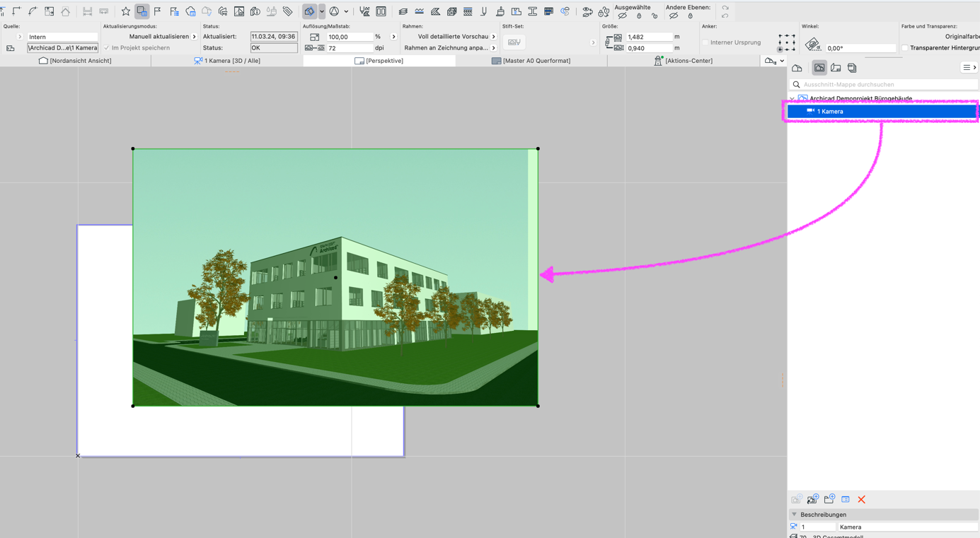The height and width of the screenshot is (538, 980).
Task: Click the height size field 0,940
Action: (648, 48)
